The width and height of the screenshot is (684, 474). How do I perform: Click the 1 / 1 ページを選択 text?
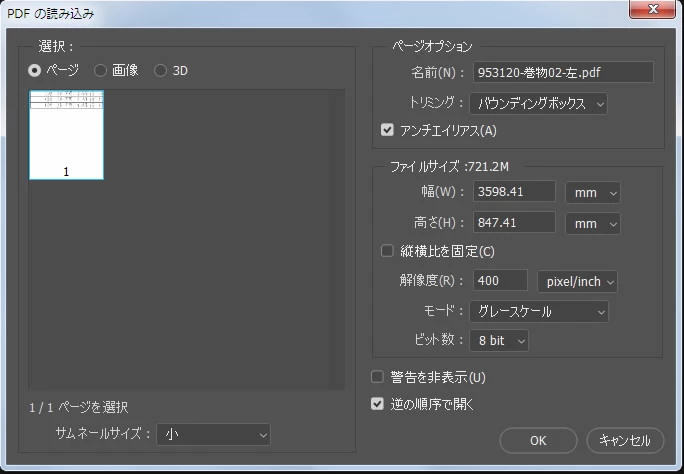pos(79,407)
